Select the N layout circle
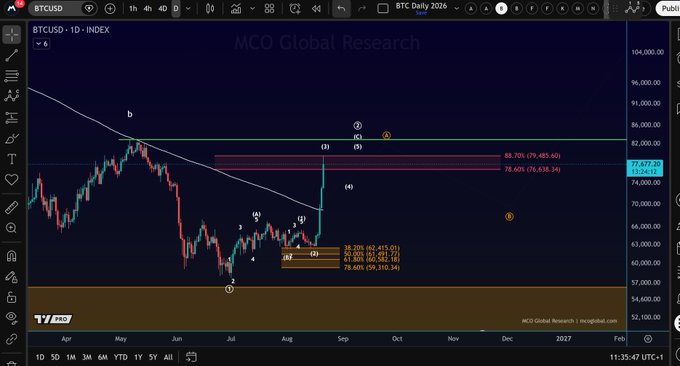The height and width of the screenshot is (366, 680). click(x=593, y=8)
